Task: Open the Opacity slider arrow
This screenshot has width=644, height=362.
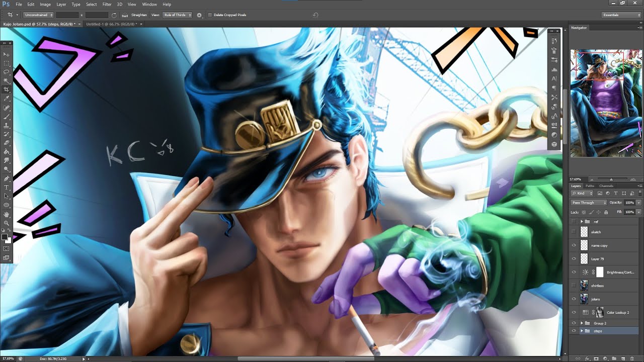Action: pos(638,203)
